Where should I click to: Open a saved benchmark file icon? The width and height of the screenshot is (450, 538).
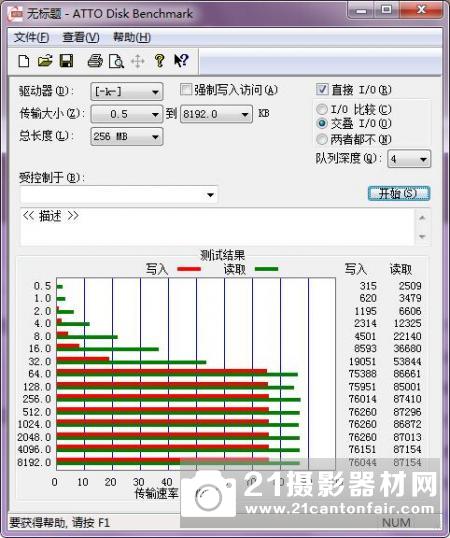(x=45, y=61)
